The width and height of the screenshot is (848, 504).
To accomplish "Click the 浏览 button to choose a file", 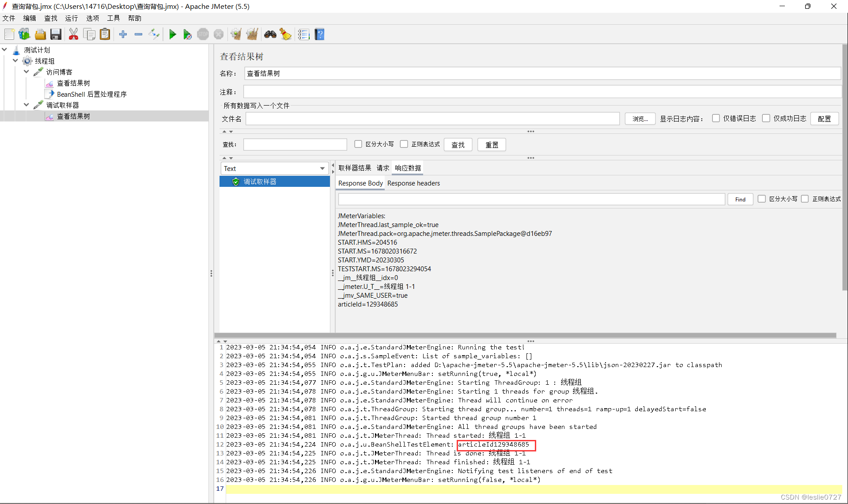I will [640, 118].
